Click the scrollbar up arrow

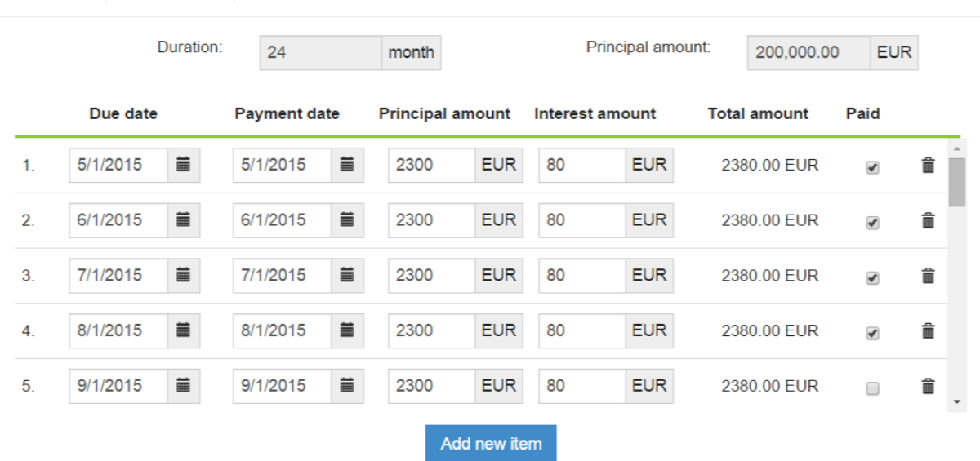[957, 148]
